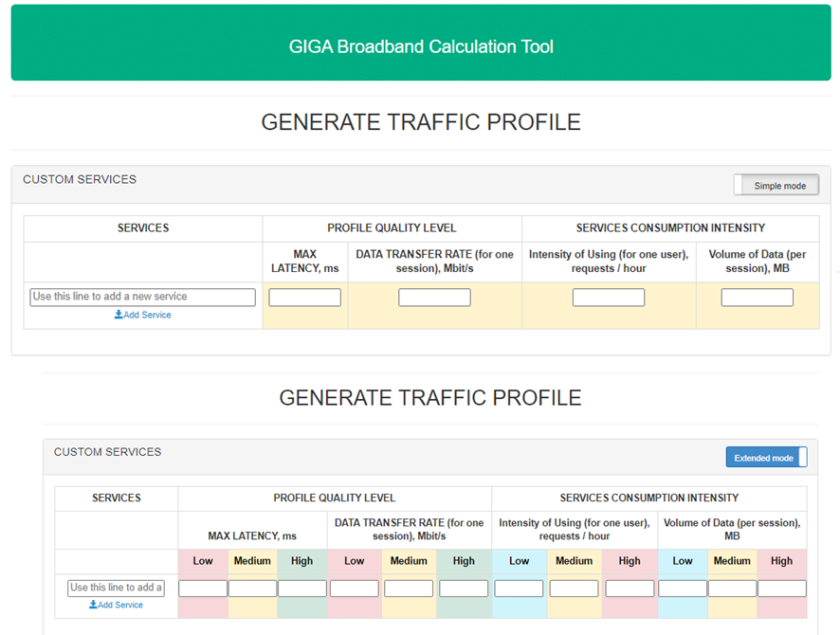This screenshot has width=840, height=635.
Task: Toggle the Extended mode switch
Action: [766, 458]
